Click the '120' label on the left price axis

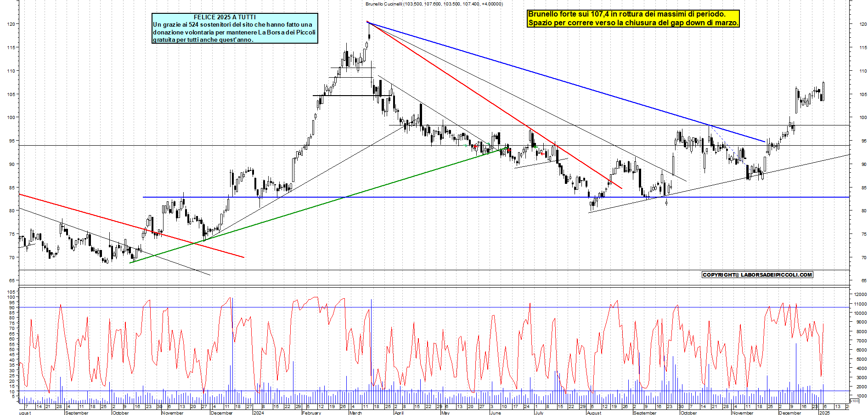(11, 24)
